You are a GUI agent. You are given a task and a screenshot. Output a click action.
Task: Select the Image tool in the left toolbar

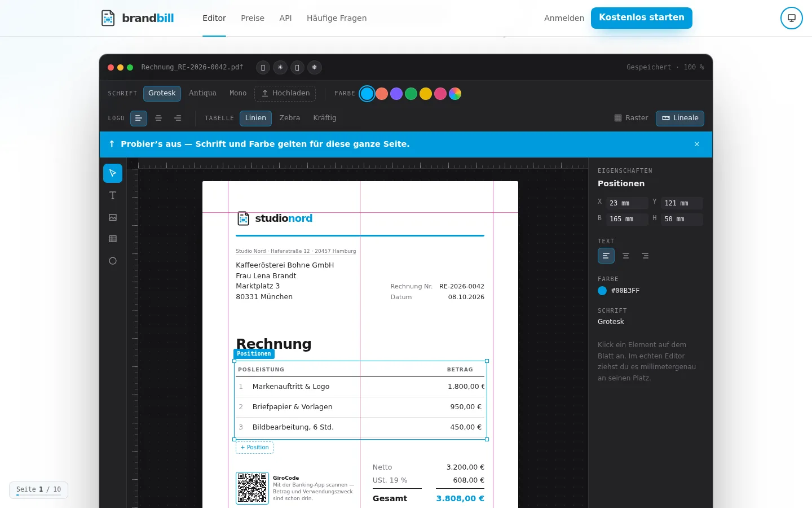pos(113,217)
